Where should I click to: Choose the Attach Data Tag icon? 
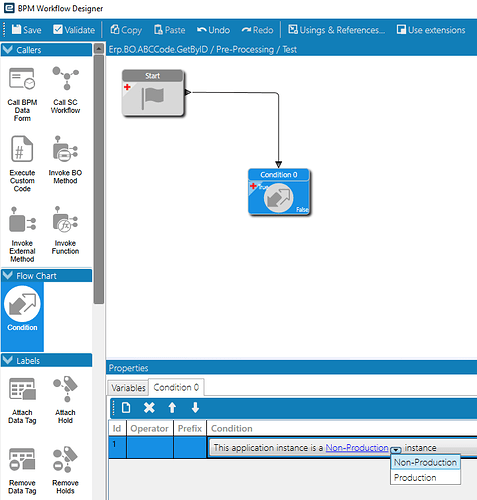[x=22, y=389]
